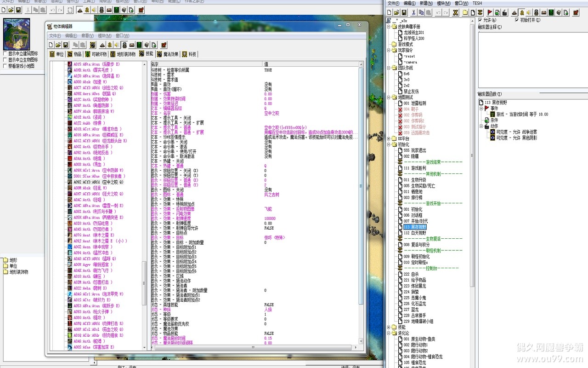Click the minimap thumbnail preview
This screenshot has height=368, width=588.
[17, 34]
